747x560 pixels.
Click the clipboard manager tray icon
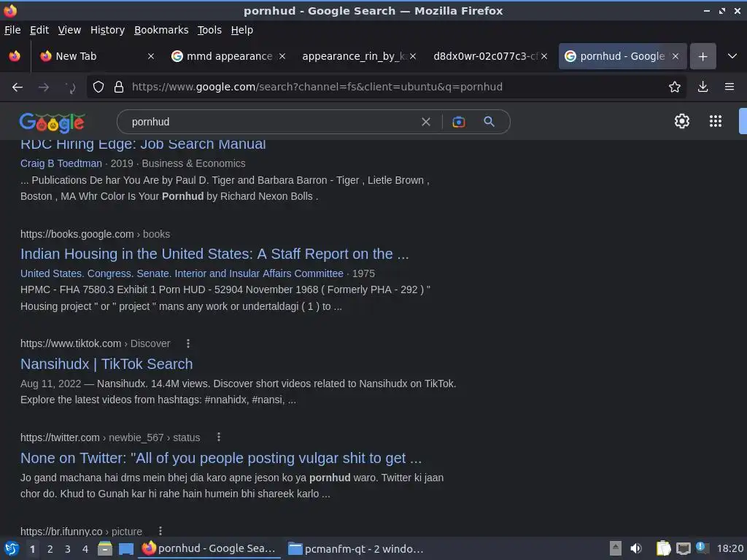point(663,548)
